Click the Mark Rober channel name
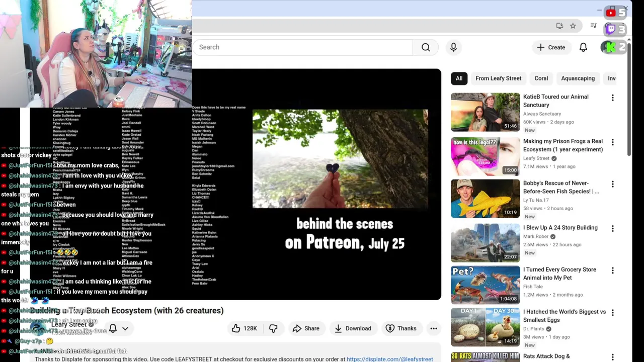644x362 pixels. (536, 236)
